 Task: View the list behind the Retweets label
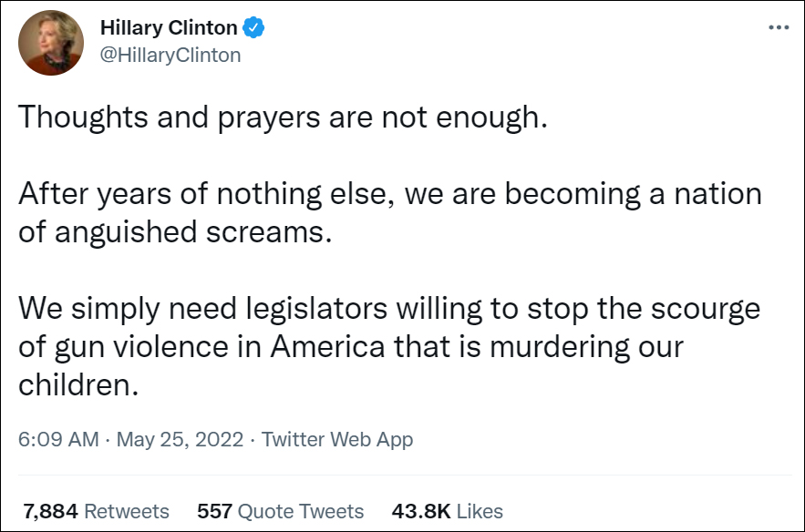tap(127, 511)
